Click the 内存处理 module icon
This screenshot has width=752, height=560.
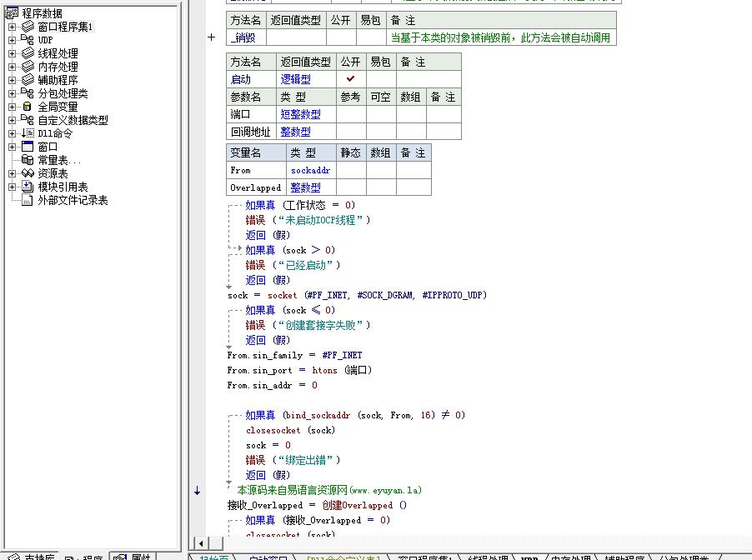28,67
